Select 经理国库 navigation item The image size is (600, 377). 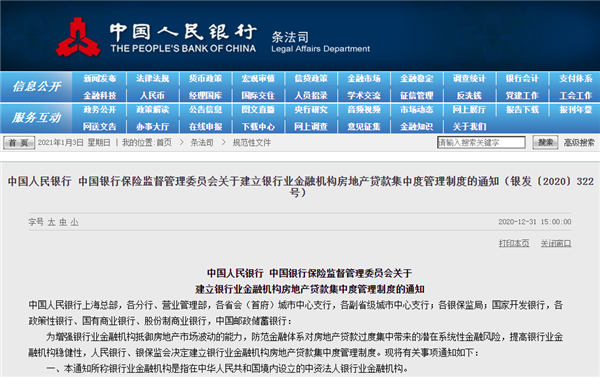(x=205, y=95)
